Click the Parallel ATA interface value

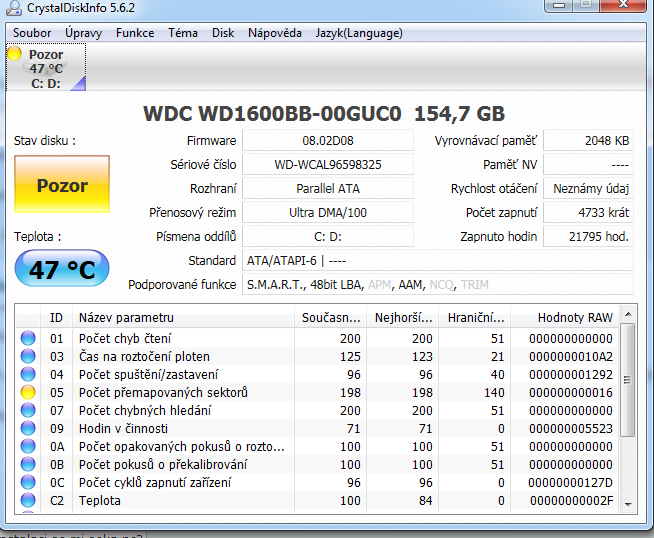click(328, 189)
